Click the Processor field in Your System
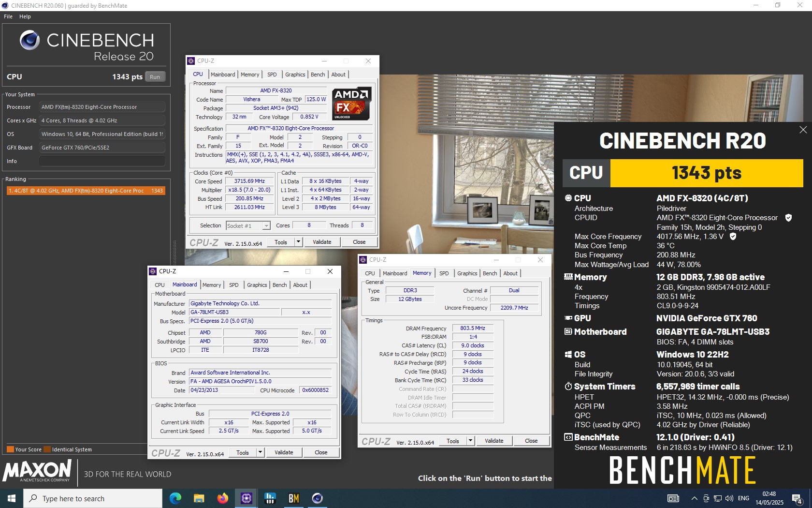The width and height of the screenshot is (812, 508). (x=102, y=107)
